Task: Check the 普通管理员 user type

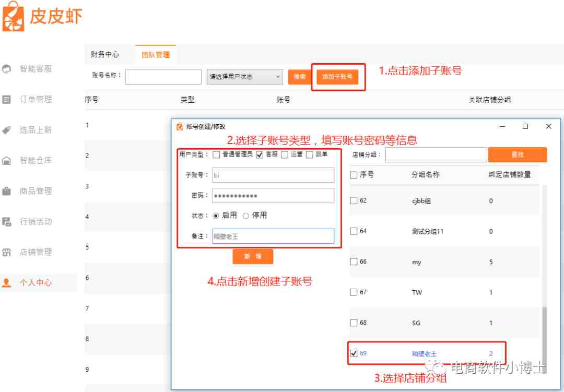Action: click(216, 155)
